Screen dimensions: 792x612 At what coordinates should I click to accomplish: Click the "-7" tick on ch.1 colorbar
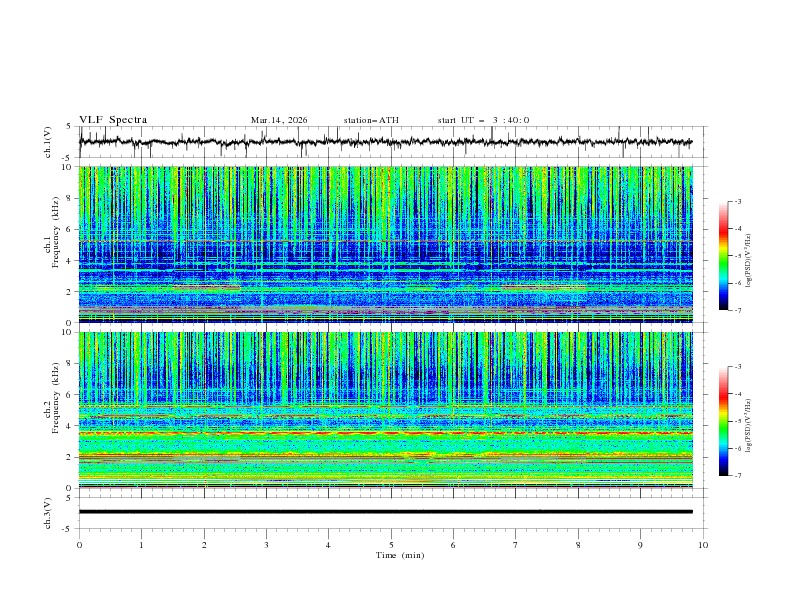[x=738, y=310]
